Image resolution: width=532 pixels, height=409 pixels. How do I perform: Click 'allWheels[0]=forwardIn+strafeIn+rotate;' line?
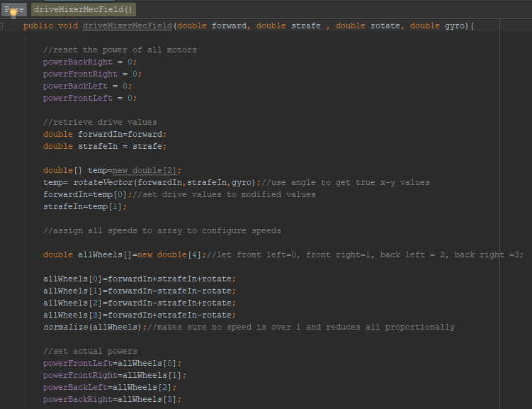coord(140,279)
